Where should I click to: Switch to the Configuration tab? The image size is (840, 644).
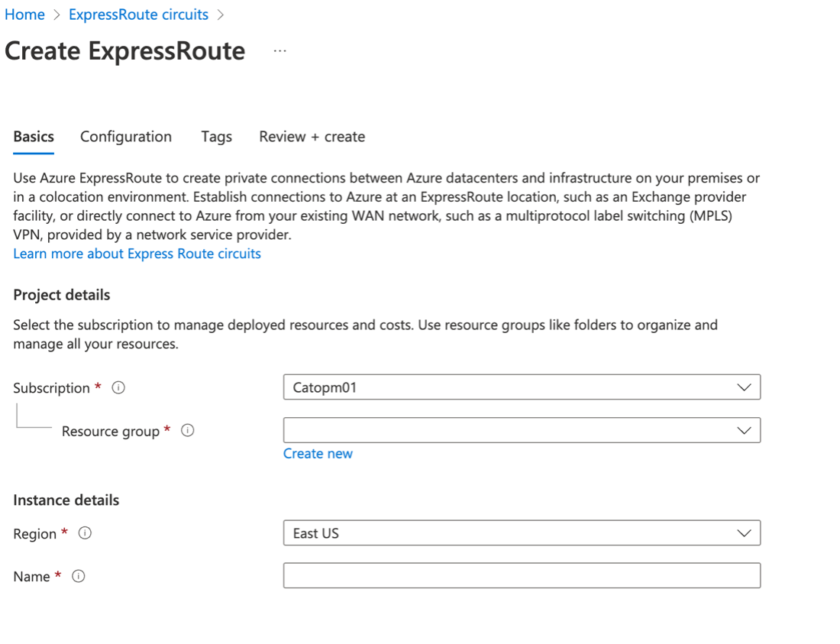tap(126, 137)
